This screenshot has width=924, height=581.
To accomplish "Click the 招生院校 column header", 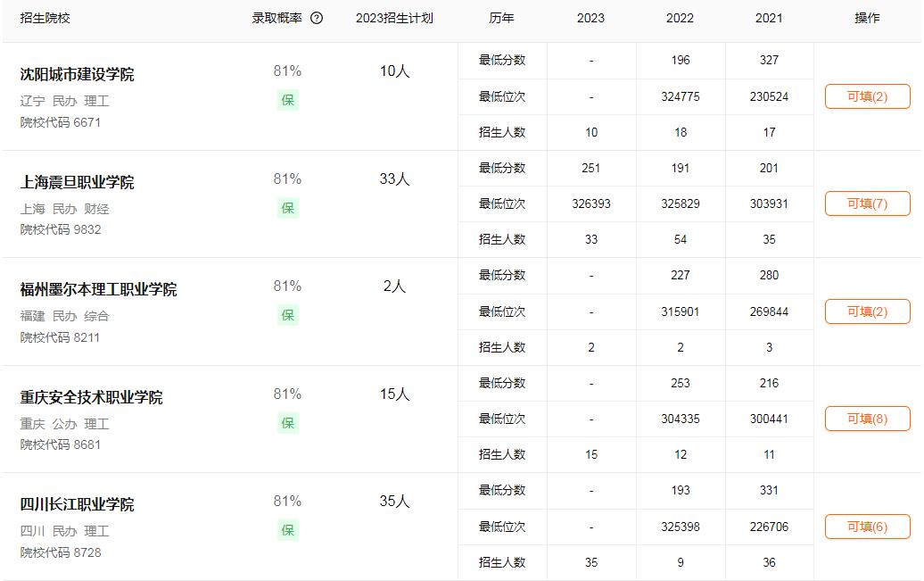I will coord(45,18).
